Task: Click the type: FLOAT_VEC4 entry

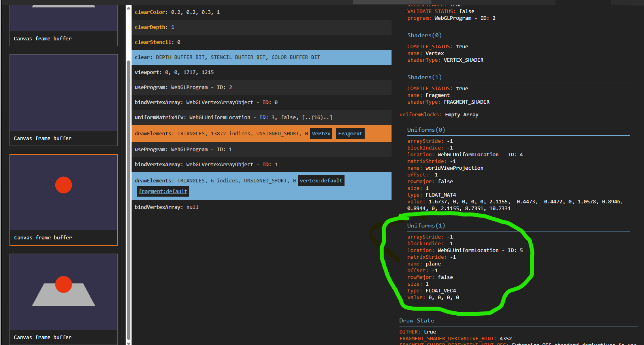Action: pos(431,291)
